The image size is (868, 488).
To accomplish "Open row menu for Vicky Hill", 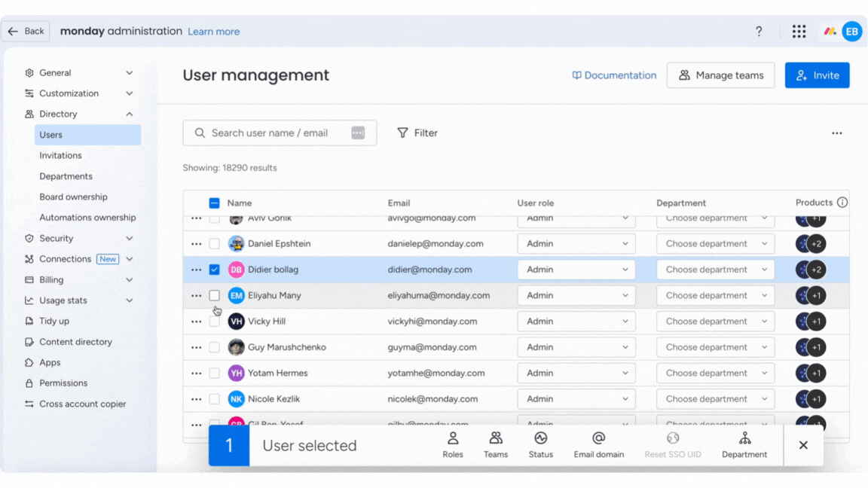I will [196, 322].
